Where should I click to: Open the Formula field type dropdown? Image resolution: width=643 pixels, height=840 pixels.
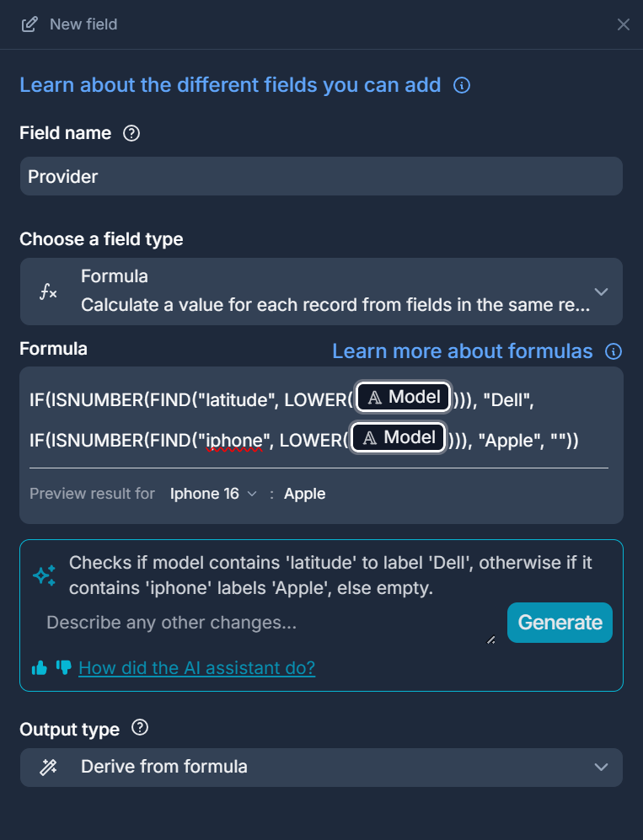tap(600, 292)
